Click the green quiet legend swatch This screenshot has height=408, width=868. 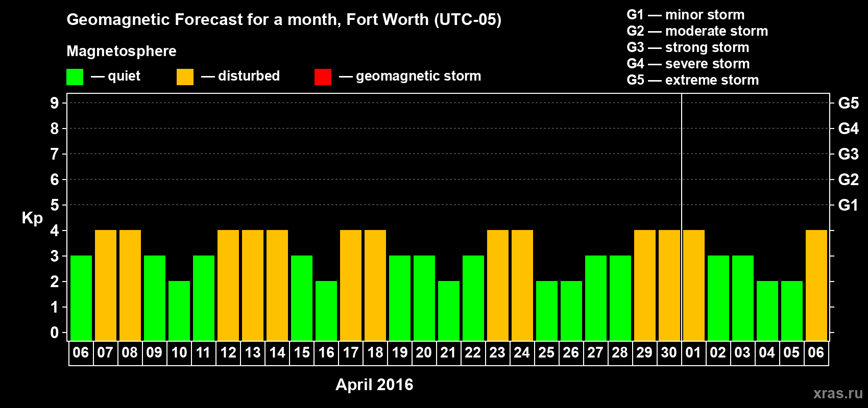[75, 77]
